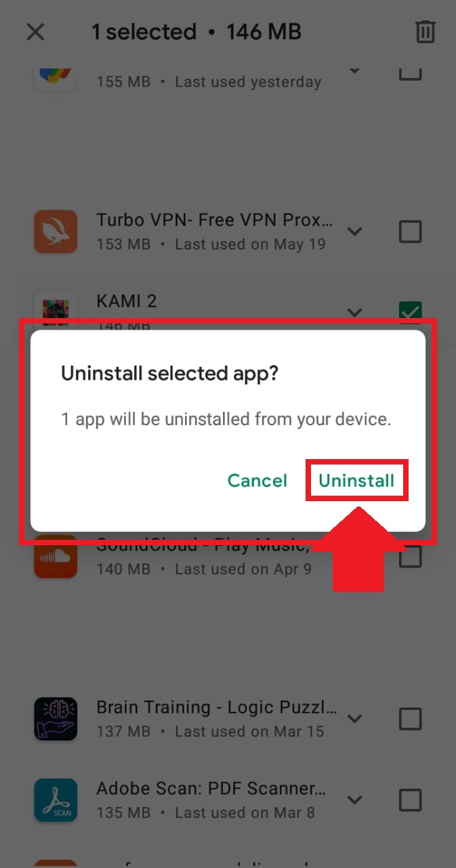Tap the Brain Training app icon
The width and height of the screenshot is (456, 868).
[x=56, y=718]
